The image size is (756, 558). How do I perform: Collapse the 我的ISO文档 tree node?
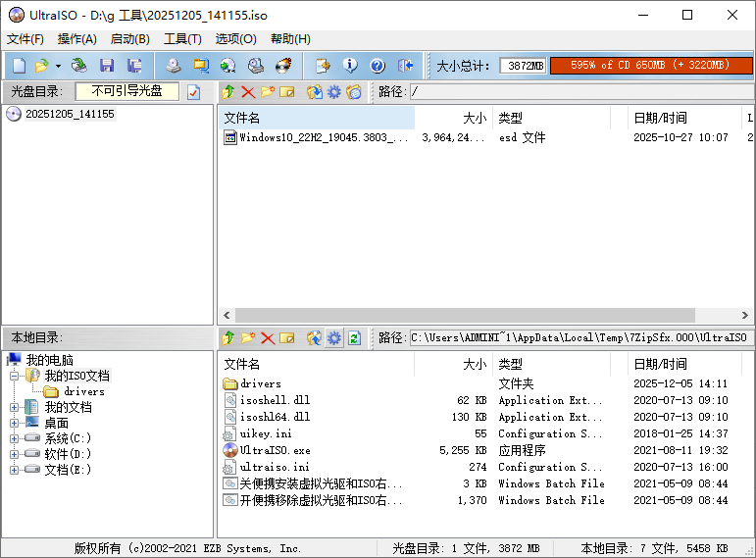point(14,376)
